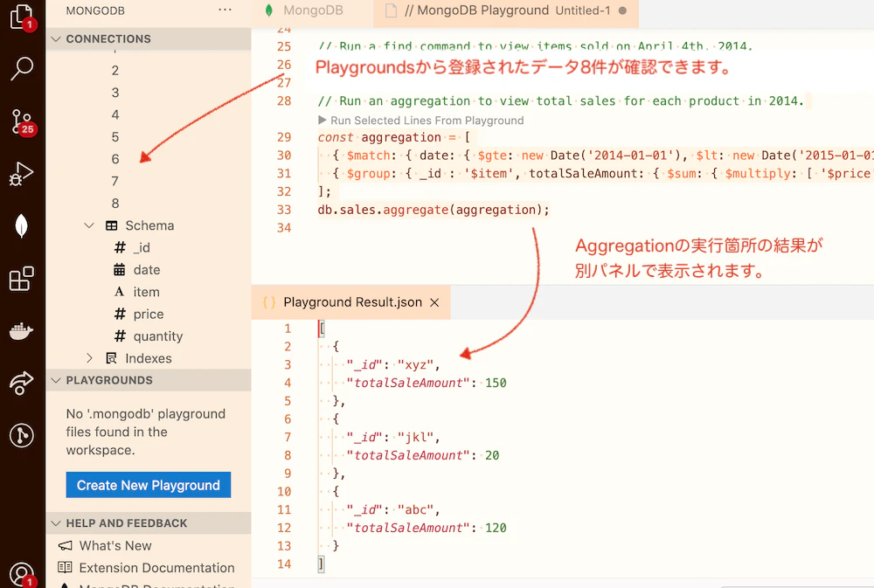Open the What's New link
874x588 pixels.
115,546
